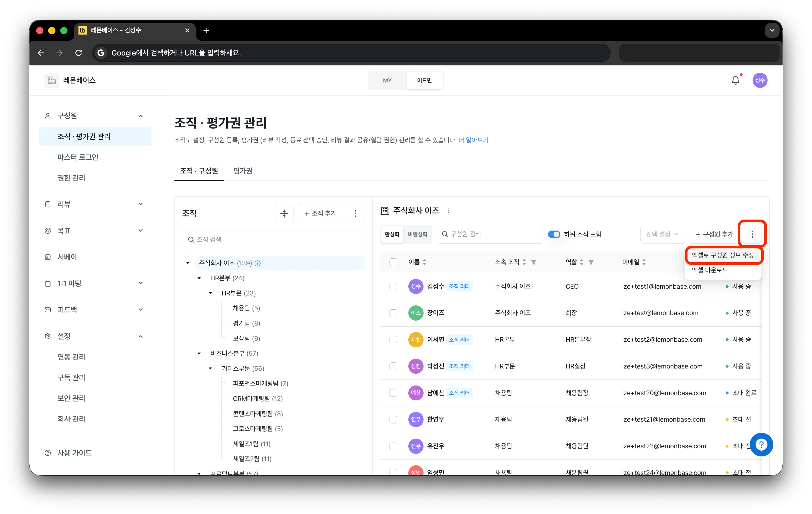Click the browser address bar
The width and height of the screenshot is (812, 514).
pos(351,53)
